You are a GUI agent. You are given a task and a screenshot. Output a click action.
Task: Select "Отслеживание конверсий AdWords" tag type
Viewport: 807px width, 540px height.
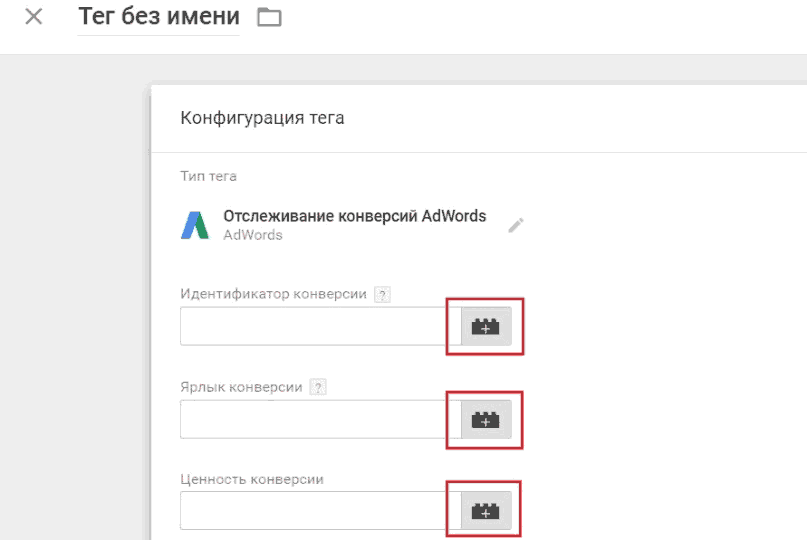coord(355,216)
